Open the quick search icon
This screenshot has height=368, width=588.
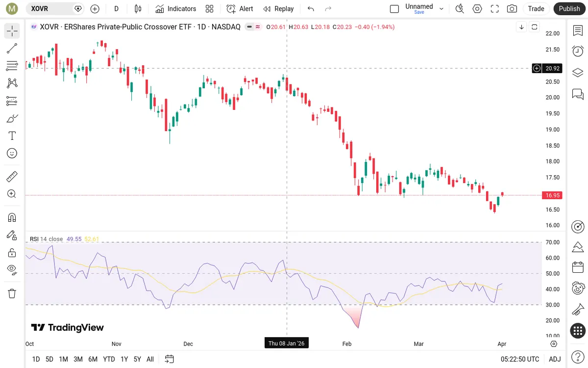pos(460,9)
